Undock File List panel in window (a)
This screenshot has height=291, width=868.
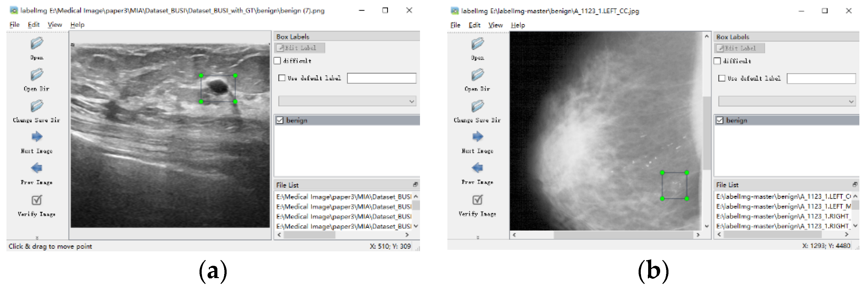click(415, 185)
